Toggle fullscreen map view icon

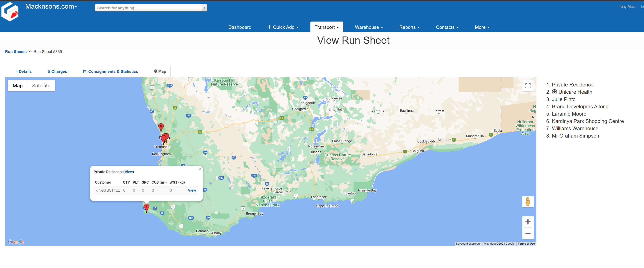tap(528, 86)
